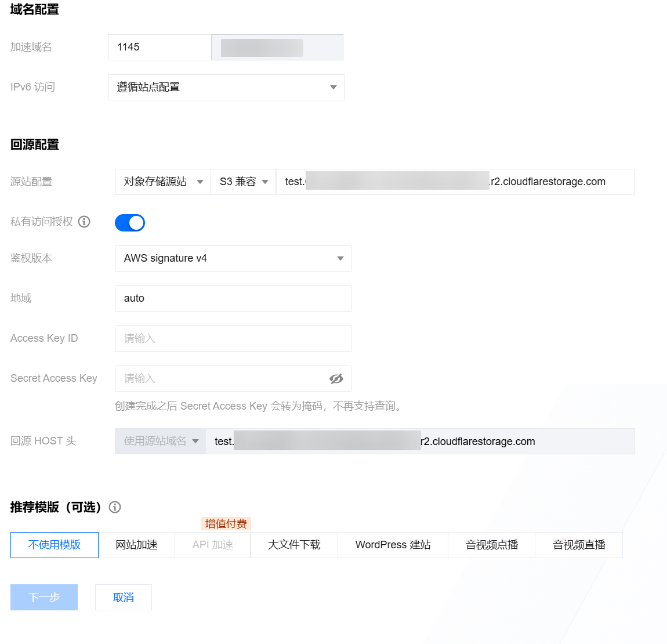Open the 使用源站域名 host header dropdown
This screenshot has width=667, height=644.
(161, 442)
